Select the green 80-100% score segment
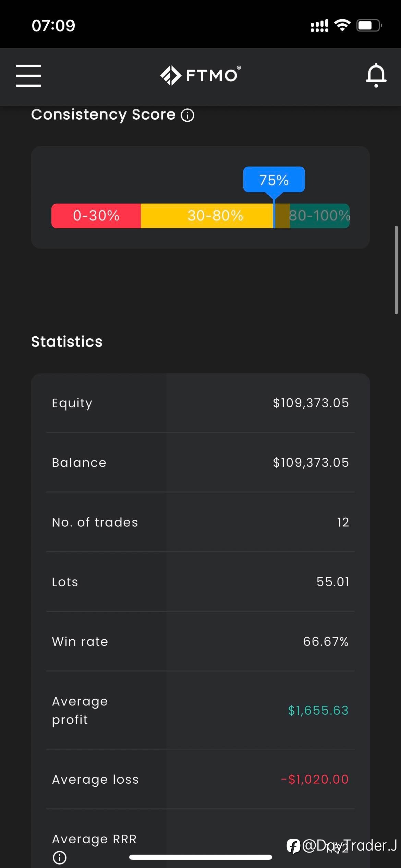This screenshot has height=868, width=401. click(x=319, y=216)
